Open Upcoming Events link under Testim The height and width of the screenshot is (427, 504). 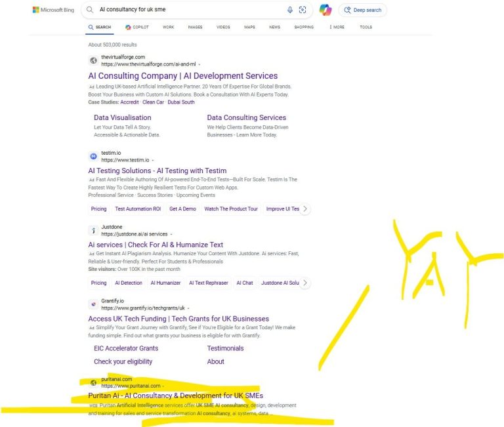pos(196,195)
